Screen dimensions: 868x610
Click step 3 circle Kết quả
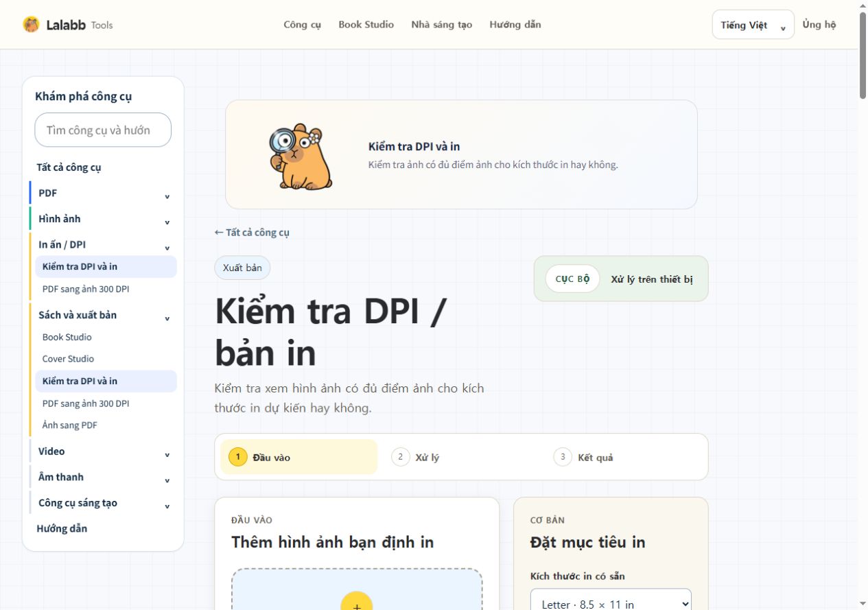pyautogui.click(x=563, y=457)
